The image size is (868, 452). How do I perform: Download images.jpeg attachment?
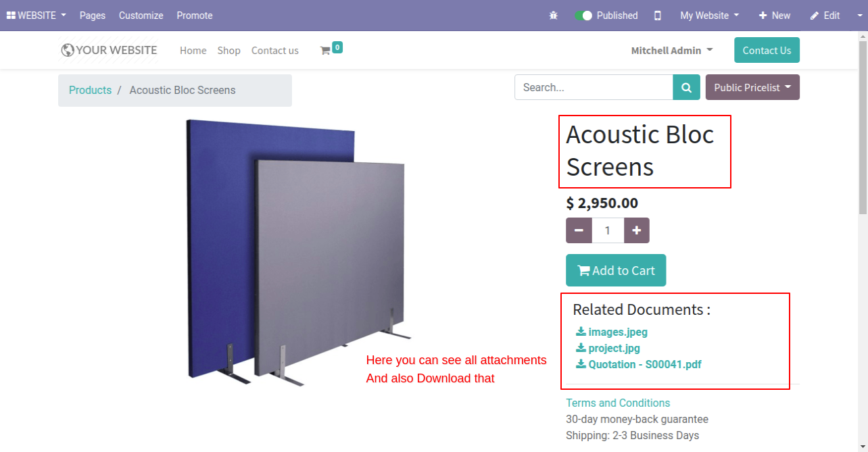tap(612, 332)
